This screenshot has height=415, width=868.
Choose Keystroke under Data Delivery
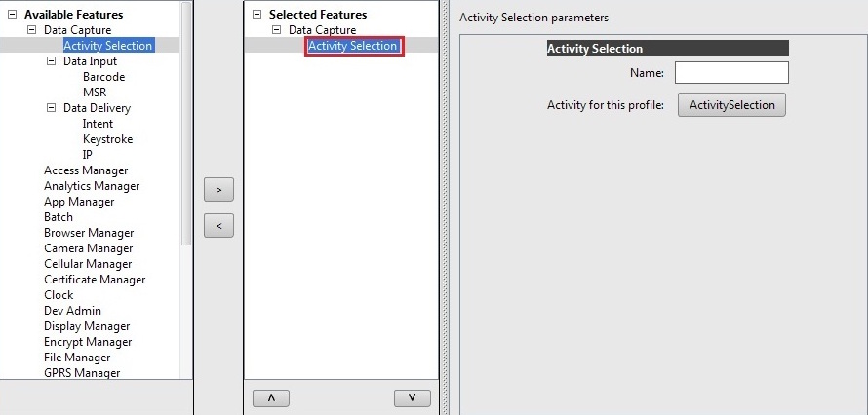[107, 139]
